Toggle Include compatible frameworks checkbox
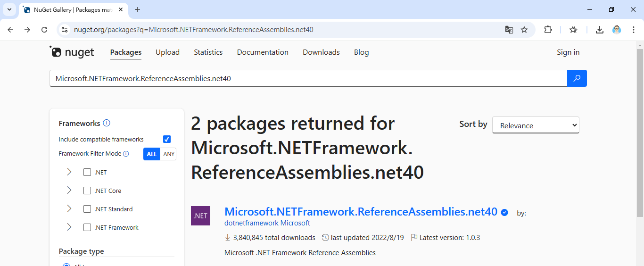 pos(166,139)
